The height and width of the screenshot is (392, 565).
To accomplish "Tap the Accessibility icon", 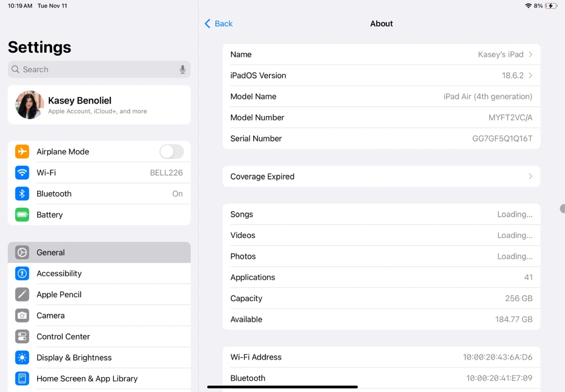I will click(x=22, y=273).
